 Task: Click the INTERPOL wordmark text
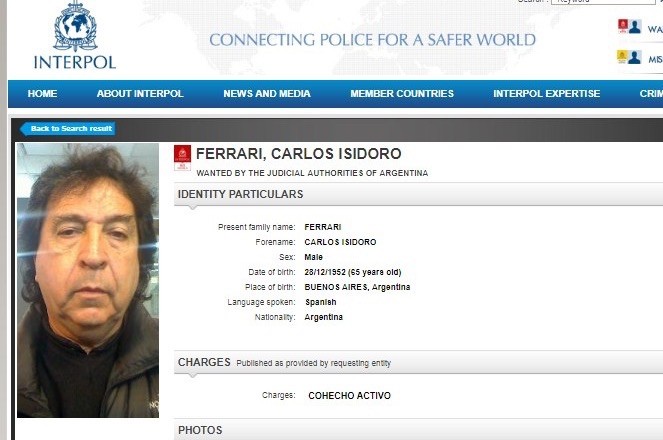coord(75,62)
